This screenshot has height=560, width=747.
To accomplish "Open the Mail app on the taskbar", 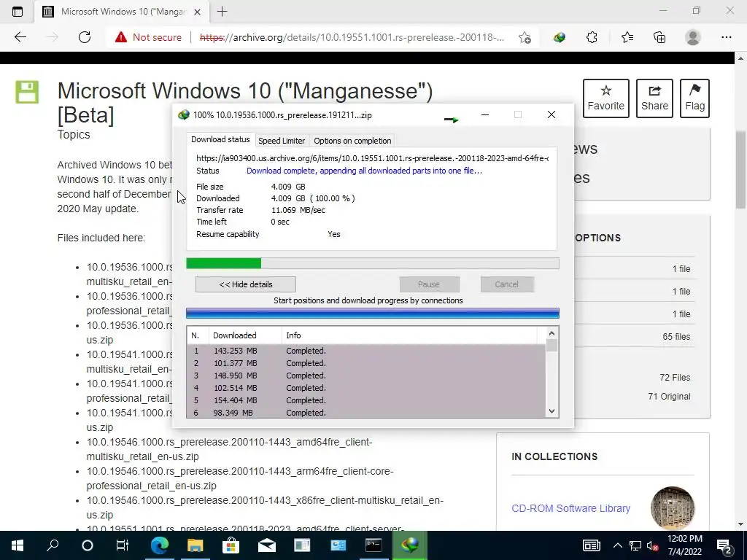I will pyautogui.click(x=267, y=545).
